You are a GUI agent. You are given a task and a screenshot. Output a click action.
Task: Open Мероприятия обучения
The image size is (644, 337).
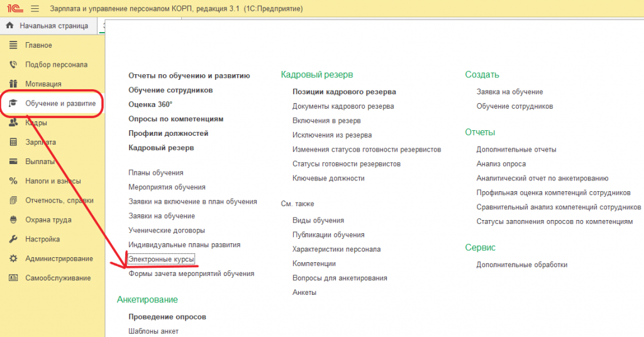167,187
